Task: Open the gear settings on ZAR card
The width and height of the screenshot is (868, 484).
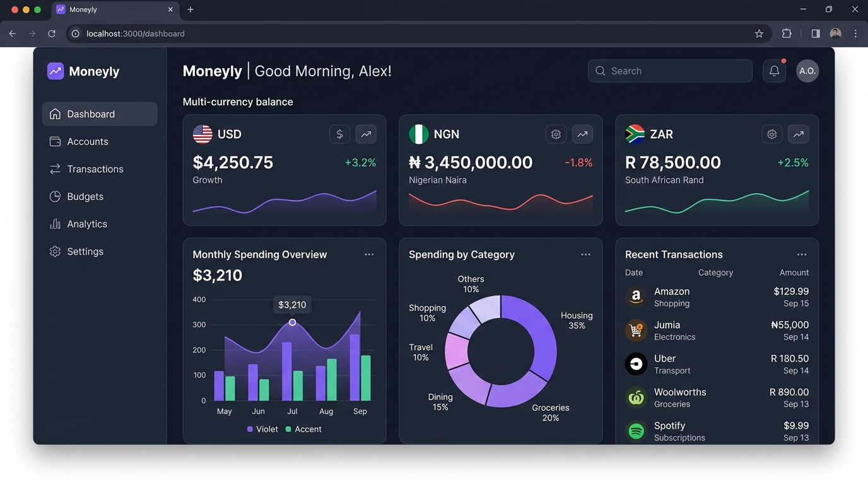Action: (x=772, y=134)
